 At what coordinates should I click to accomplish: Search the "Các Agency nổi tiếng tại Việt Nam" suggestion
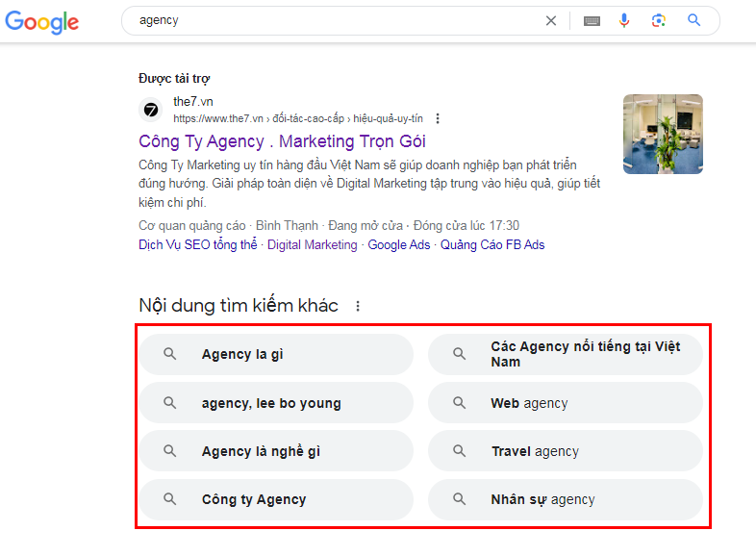[565, 354]
